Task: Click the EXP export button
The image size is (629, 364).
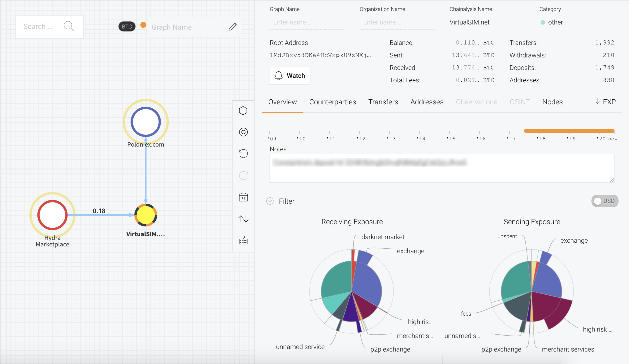Action: [x=605, y=102]
